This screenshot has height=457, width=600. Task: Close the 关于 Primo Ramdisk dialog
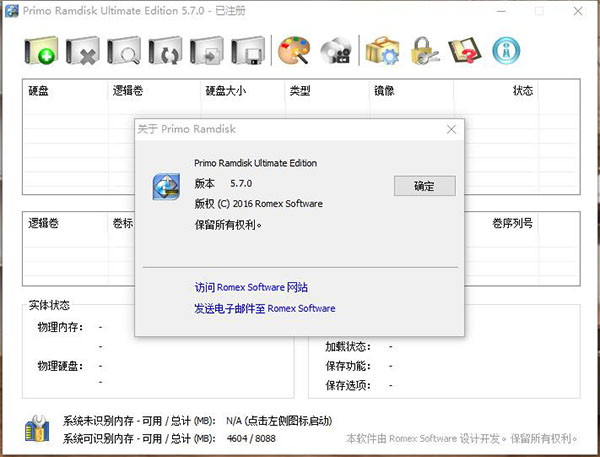[x=452, y=129]
